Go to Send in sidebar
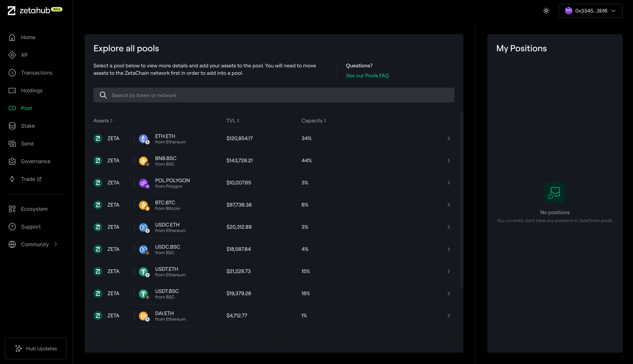The height and width of the screenshot is (364, 633). point(27,144)
